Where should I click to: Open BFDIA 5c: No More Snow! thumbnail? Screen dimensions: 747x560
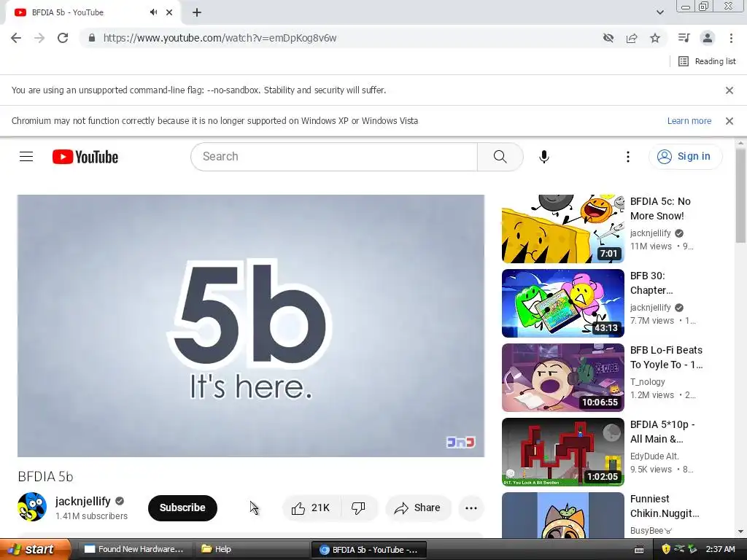point(562,228)
